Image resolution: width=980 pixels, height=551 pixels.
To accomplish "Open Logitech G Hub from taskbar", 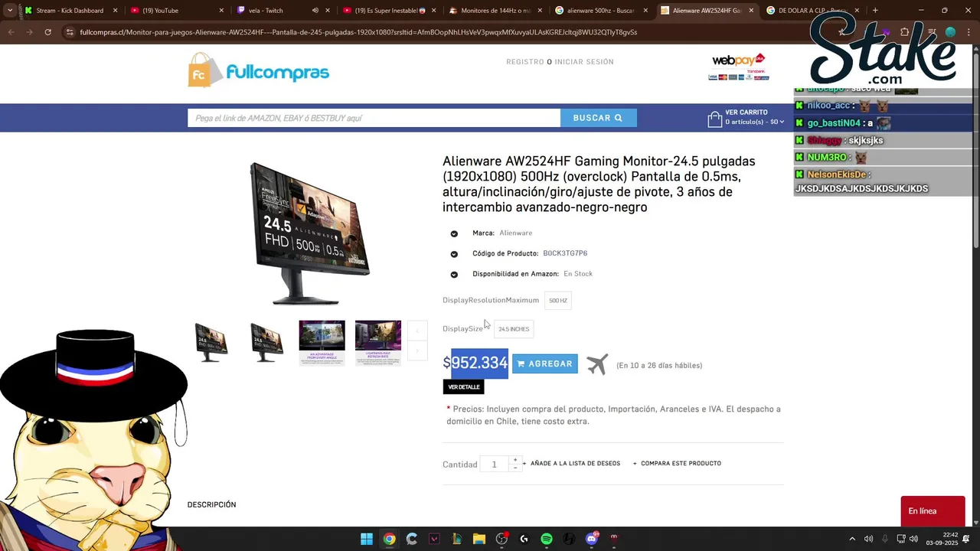I will tap(524, 539).
